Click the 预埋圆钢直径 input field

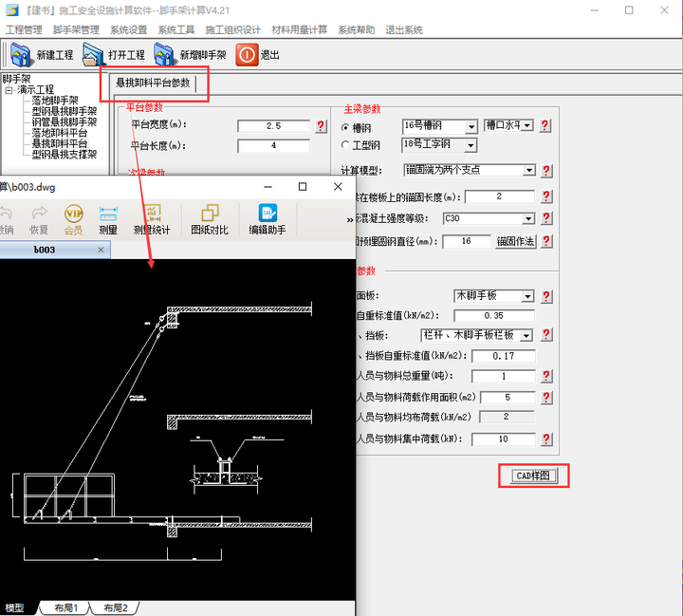(467, 241)
